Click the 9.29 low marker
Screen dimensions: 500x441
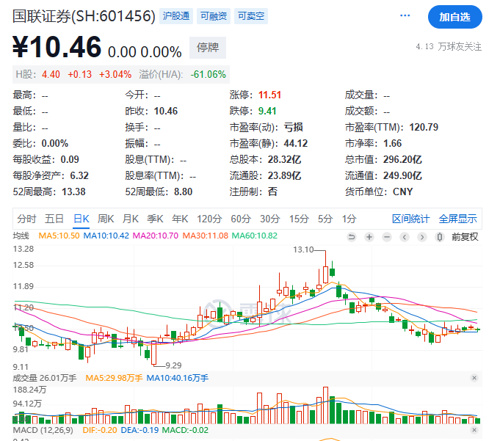coord(174,366)
